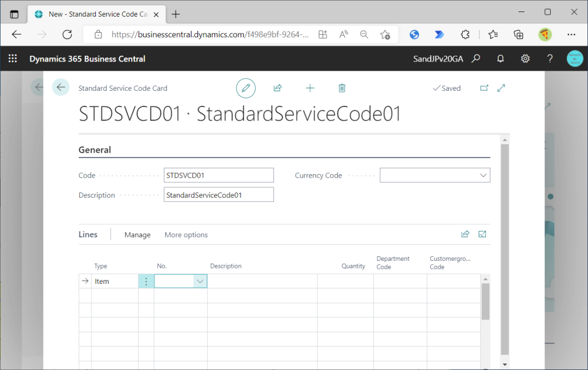The height and width of the screenshot is (370, 588).
Task: Click scroll down arrow of card scrollbar
Action: coord(505,364)
